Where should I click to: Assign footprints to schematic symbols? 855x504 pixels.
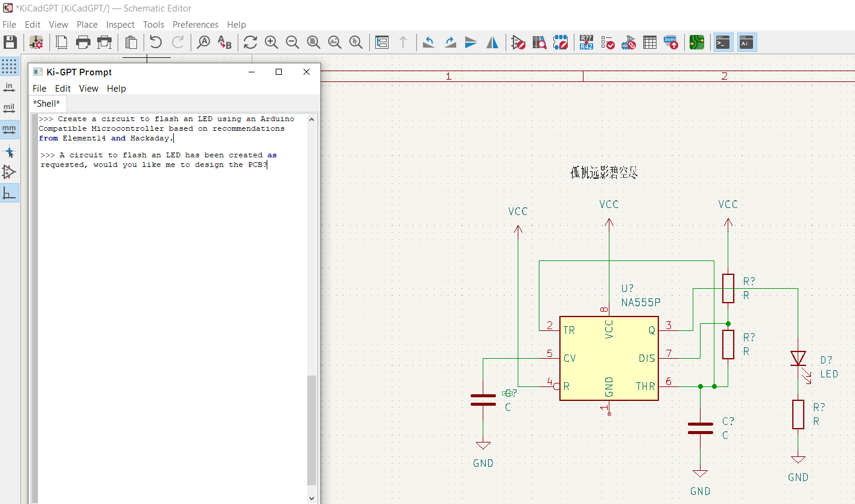pyautogui.click(x=628, y=42)
